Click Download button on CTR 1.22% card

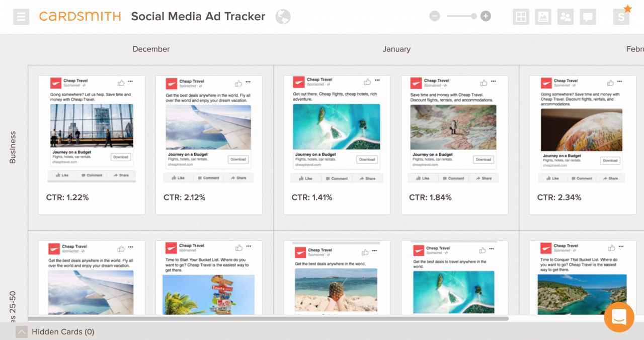click(x=121, y=157)
